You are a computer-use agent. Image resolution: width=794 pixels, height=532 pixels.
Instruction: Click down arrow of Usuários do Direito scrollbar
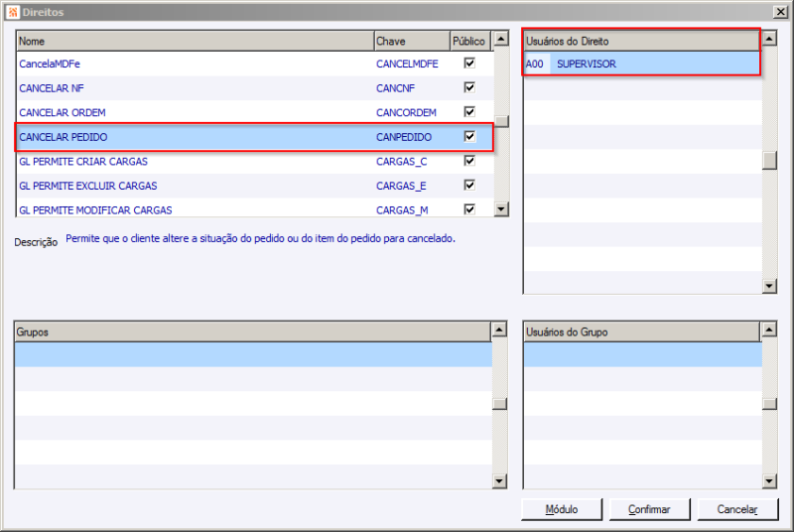point(770,286)
